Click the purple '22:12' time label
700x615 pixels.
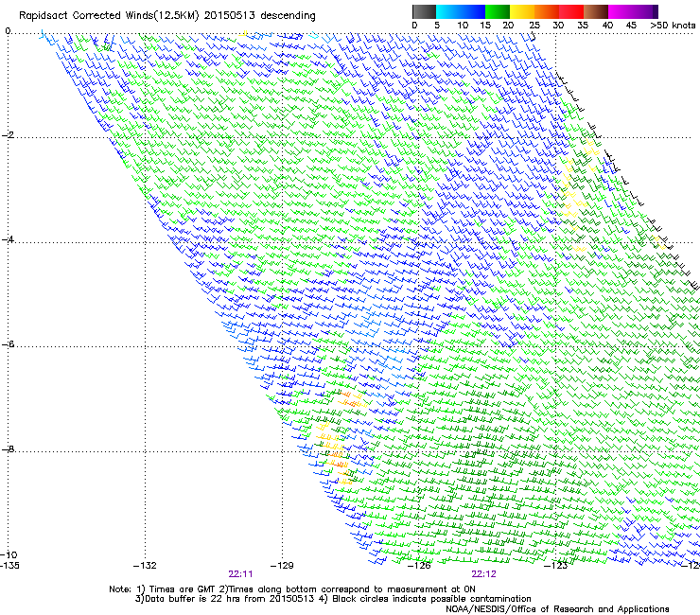[484, 574]
